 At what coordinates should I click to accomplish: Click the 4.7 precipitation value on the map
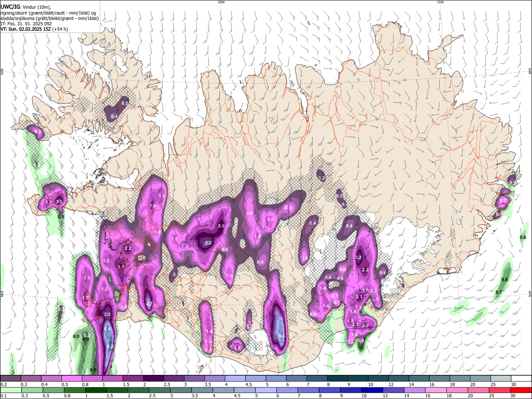point(149,304)
